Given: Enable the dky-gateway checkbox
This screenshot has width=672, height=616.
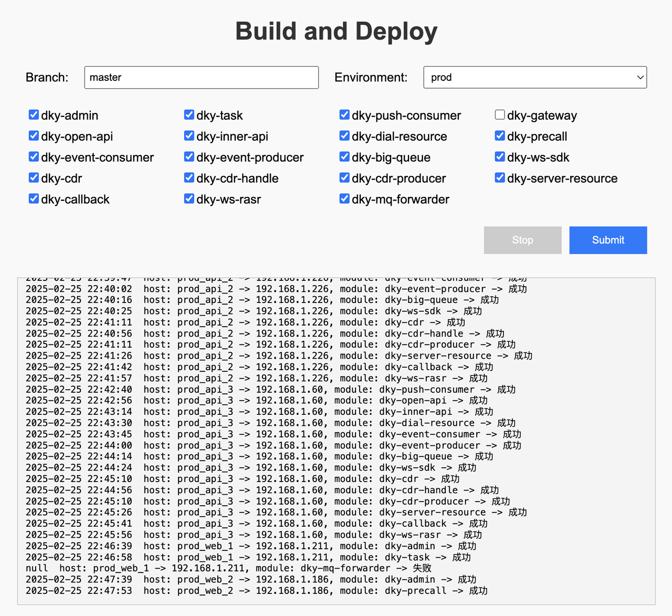Looking at the screenshot, I should tap(500, 115).
